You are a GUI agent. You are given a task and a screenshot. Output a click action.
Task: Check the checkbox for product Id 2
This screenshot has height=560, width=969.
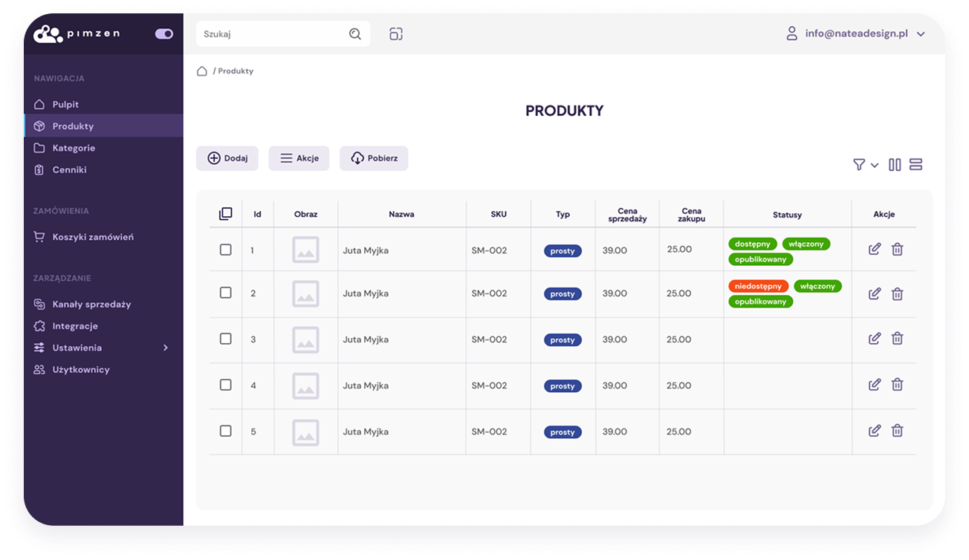226,293
